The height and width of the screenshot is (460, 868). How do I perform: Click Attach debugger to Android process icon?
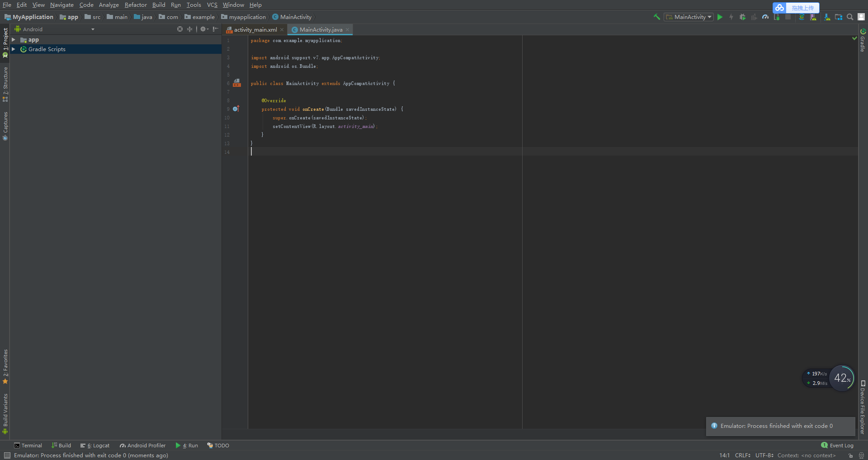coord(777,17)
